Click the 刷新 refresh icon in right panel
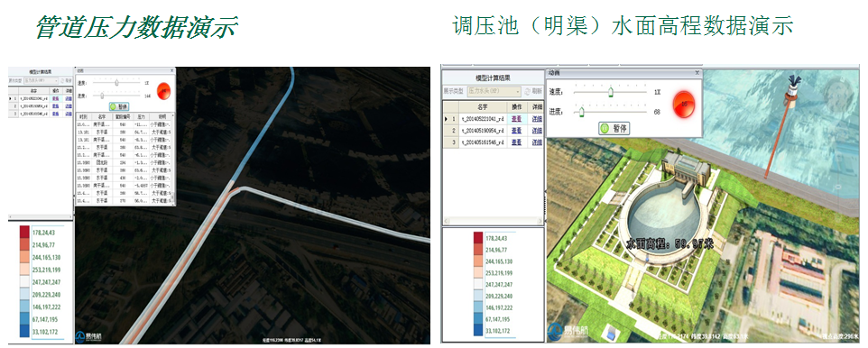 (x=528, y=91)
